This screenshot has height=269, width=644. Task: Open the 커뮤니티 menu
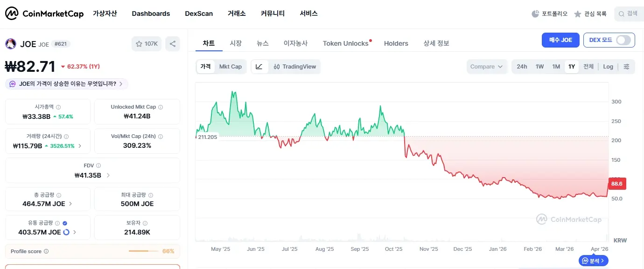tap(272, 14)
